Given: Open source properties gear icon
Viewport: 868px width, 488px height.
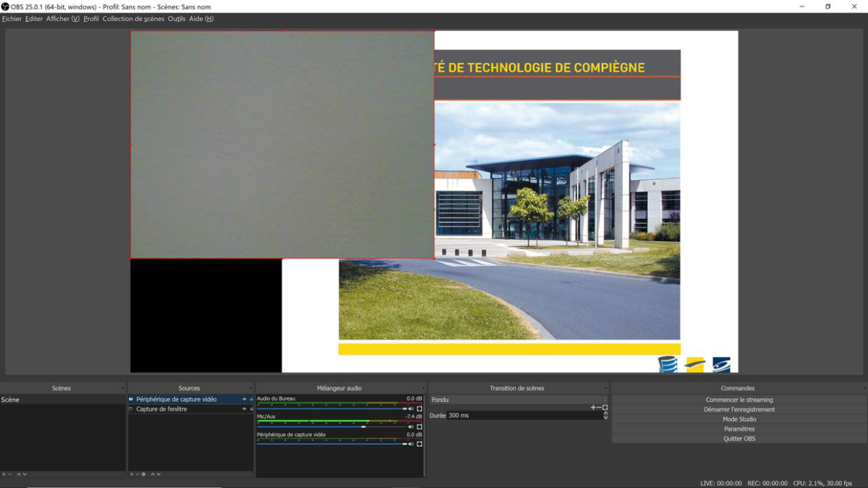Looking at the screenshot, I should click(x=143, y=474).
